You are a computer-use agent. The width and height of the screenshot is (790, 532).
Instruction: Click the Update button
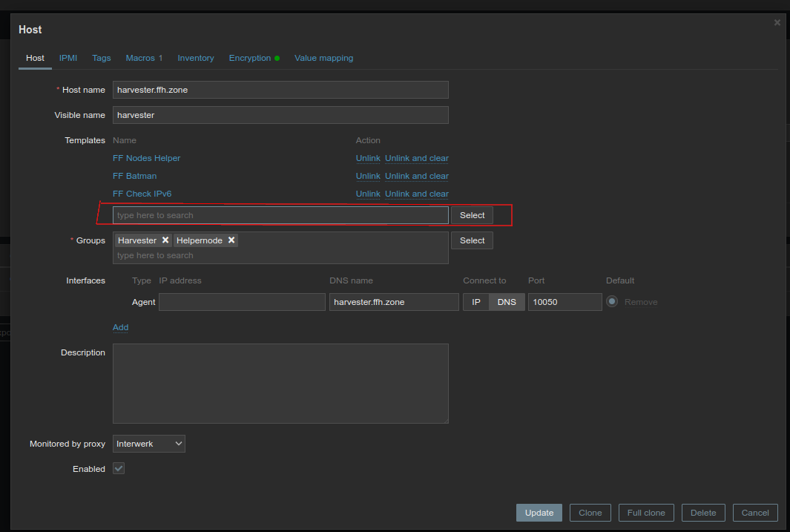coord(539,513)
